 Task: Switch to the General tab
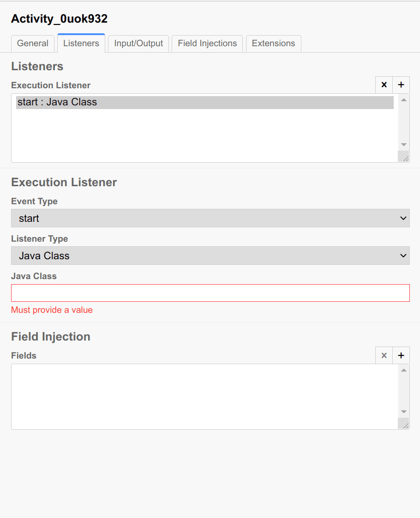[x=32, y=43]
